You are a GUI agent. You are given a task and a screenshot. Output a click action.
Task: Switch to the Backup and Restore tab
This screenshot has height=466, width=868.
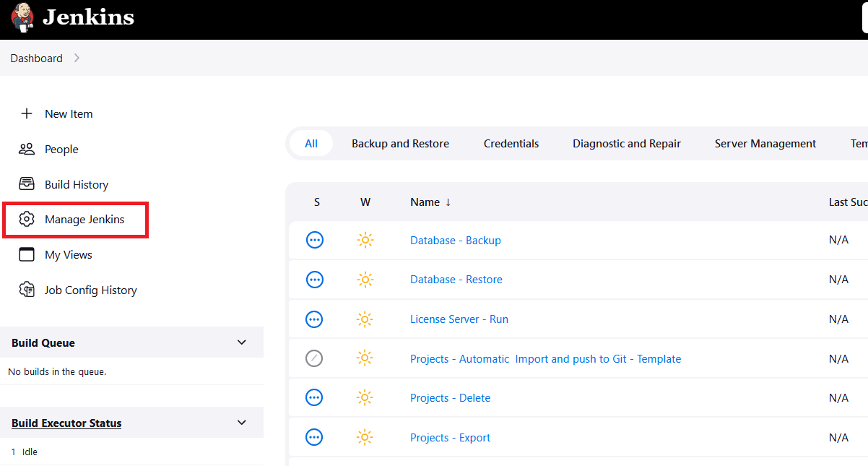(400, 144)
